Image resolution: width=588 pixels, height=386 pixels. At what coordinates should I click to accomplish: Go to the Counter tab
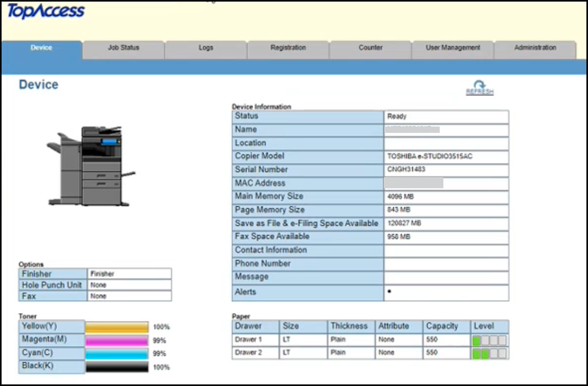[371, 48]
